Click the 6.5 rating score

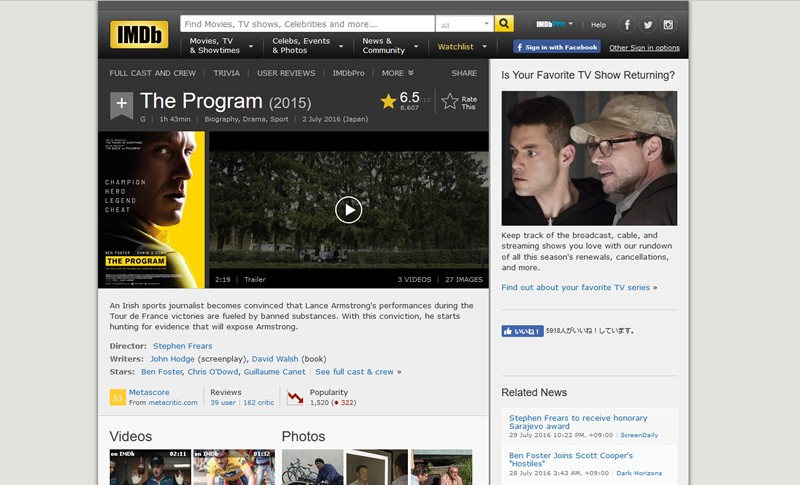coord(409,97)
